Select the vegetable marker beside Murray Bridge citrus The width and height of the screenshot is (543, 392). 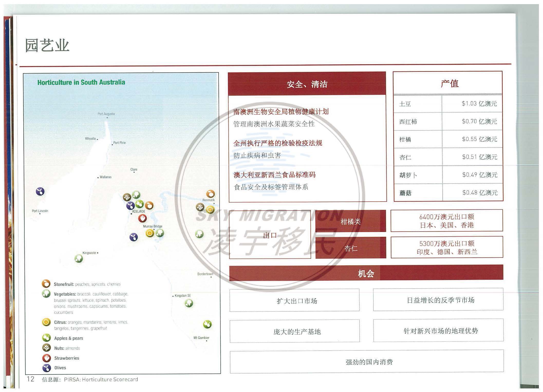(x=160, y=233)
